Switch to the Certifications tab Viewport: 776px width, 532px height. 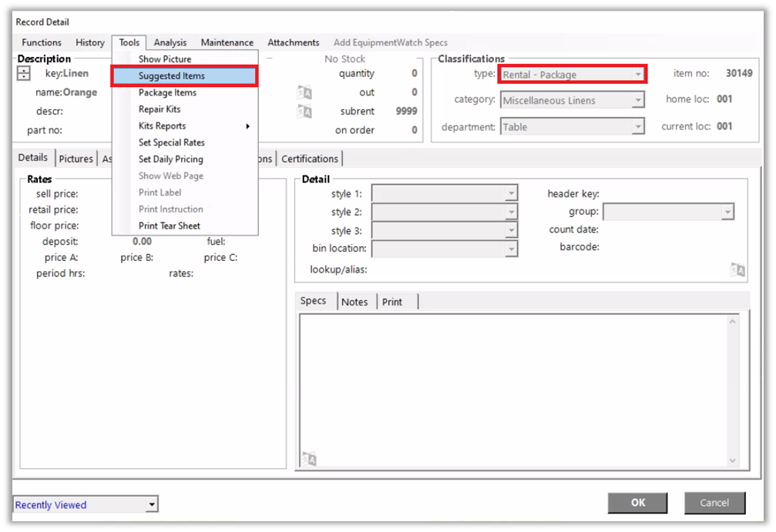(x=310, y=159)
